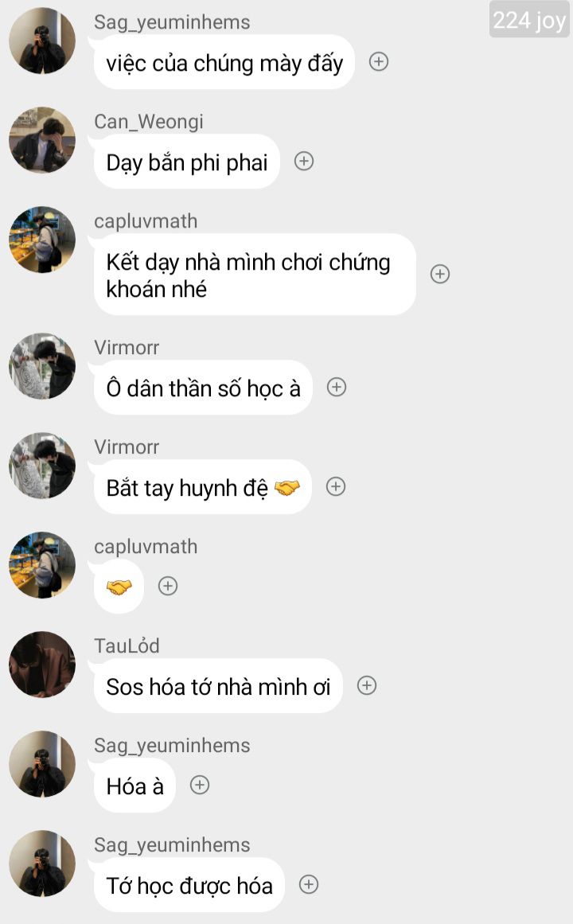Add reaction to capluvmath's handshake emoji message
The width and height of the screenshot is (573, 924).
coord(168,586)
